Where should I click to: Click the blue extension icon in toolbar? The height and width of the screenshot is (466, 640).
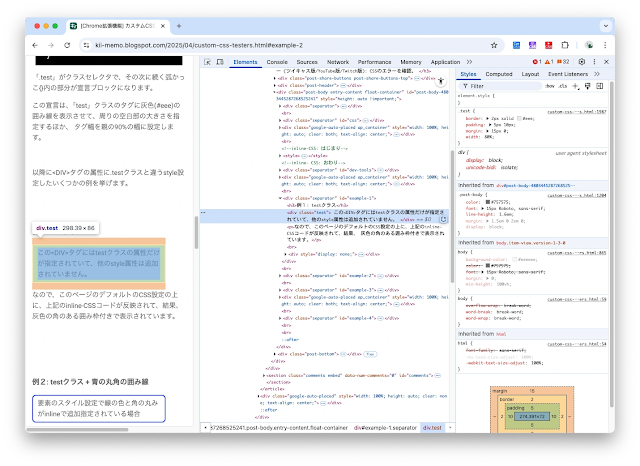pos(516,45)
